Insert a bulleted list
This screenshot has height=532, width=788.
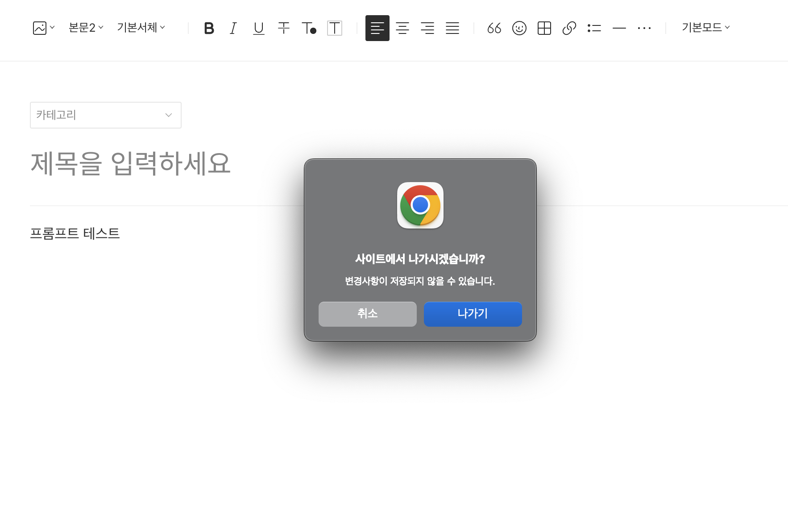click(594, 28)
